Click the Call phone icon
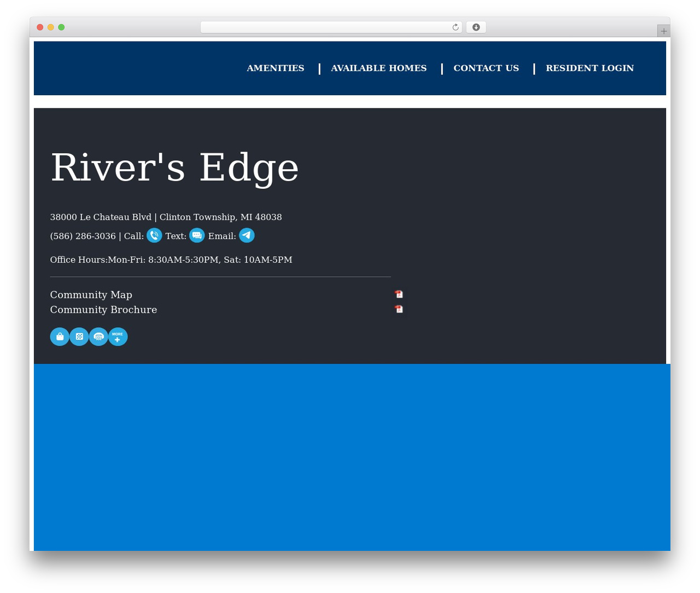Viewport: 700px width, 593px height. coord(154,235)
